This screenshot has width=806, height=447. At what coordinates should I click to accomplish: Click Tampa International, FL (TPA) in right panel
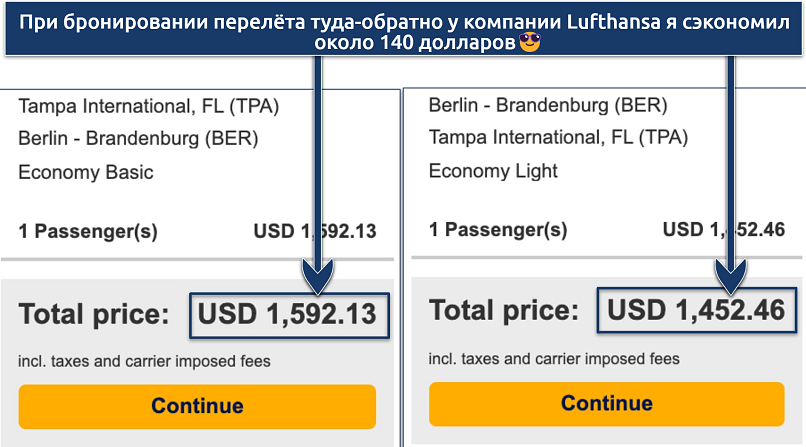(558, 137)
